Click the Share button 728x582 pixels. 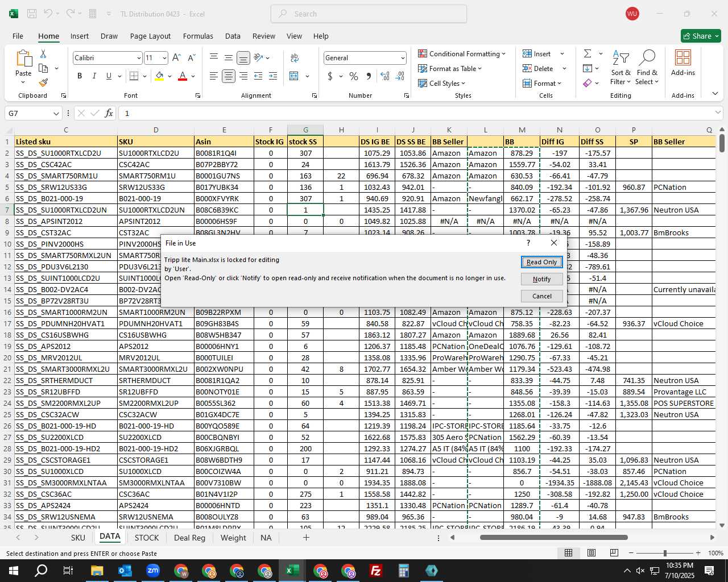[701, 36]
